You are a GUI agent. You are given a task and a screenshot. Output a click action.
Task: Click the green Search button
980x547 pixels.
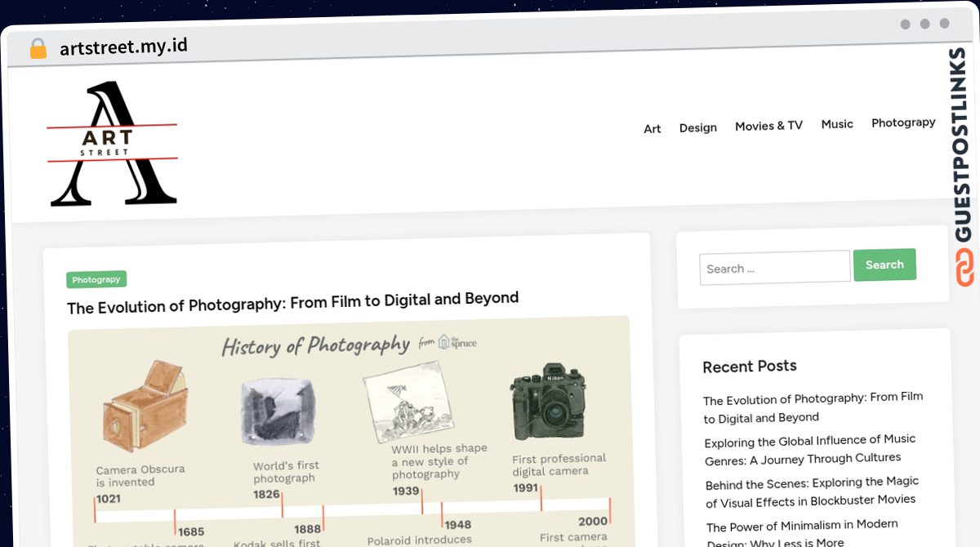884,265
